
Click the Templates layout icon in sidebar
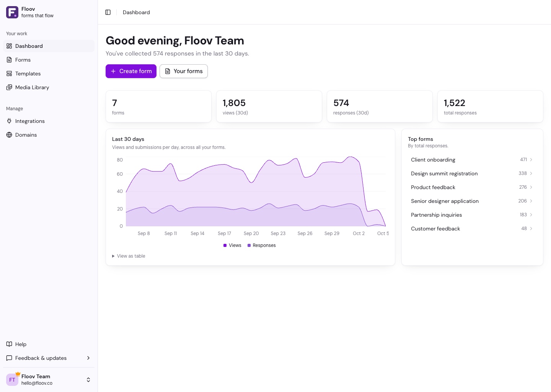(9, 73)
